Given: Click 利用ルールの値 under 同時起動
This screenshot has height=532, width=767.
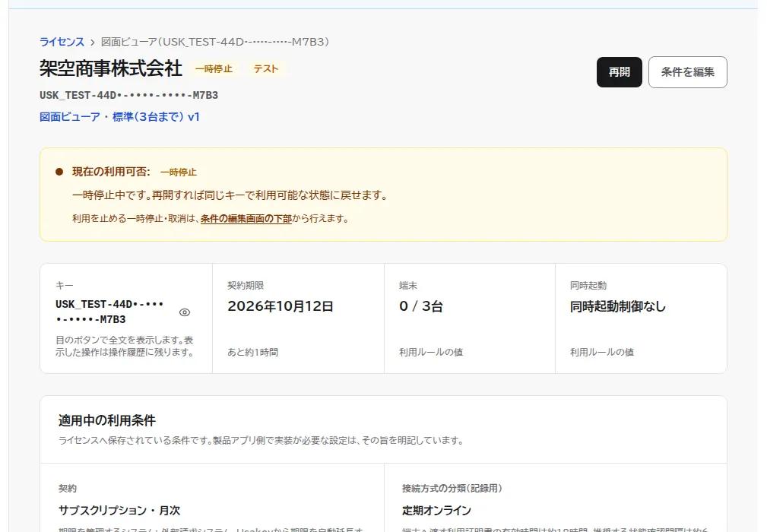Looking at the screenshot, I should [601, 352].
